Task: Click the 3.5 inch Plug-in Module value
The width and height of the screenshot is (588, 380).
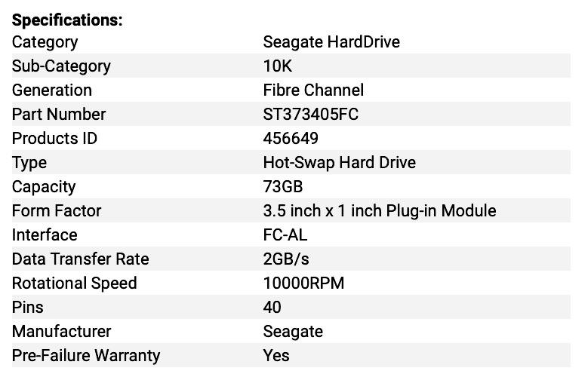Action: [x=379, y=210]
